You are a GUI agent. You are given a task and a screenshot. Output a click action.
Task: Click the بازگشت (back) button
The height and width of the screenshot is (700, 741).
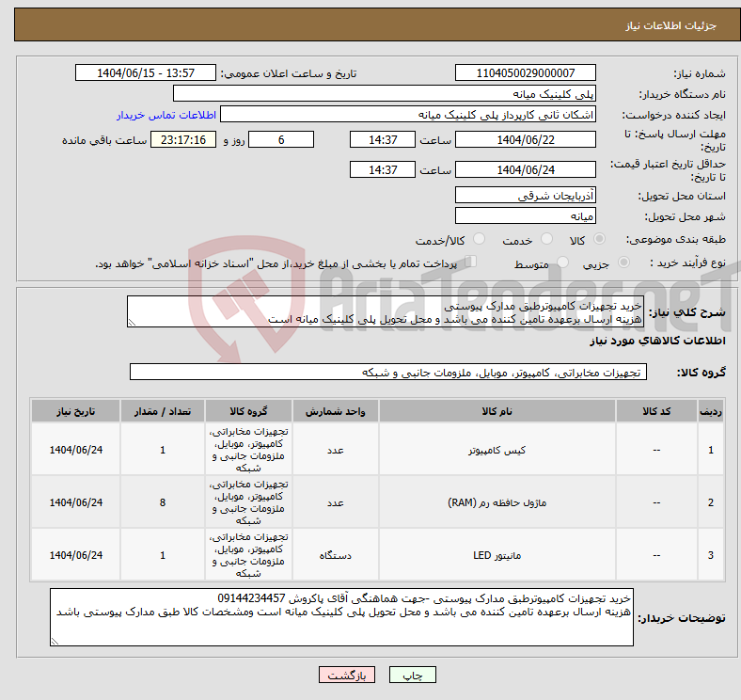coord(346,675)
